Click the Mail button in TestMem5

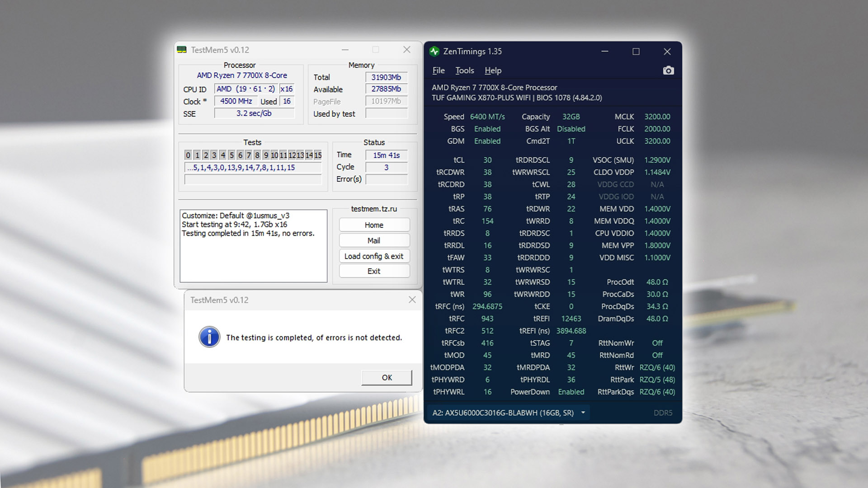point(374,240)
